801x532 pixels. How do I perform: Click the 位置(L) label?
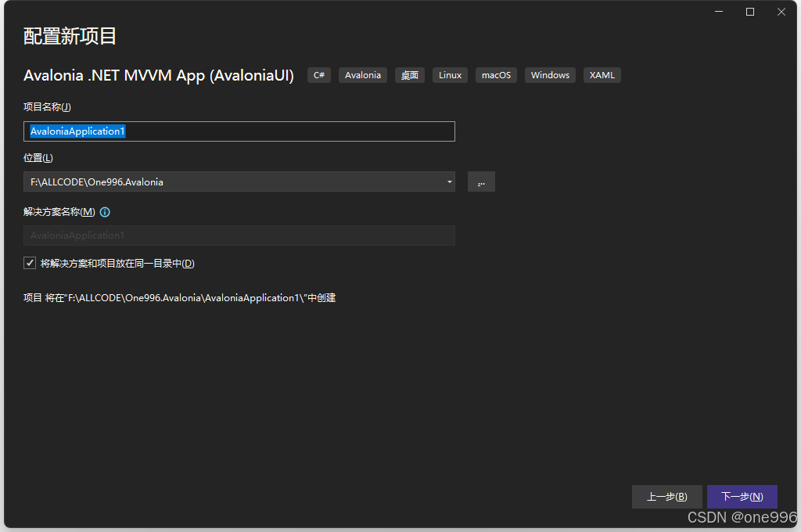pos(38,158)
